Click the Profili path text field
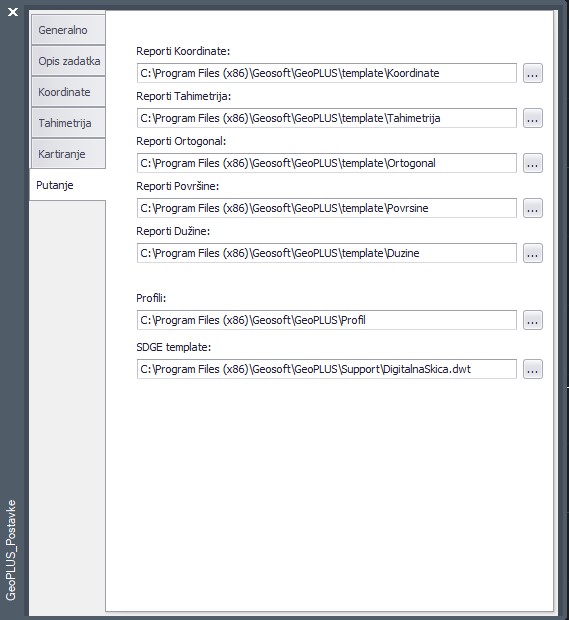The width and height of the screenshot is (569, 620). pos(327,320)
